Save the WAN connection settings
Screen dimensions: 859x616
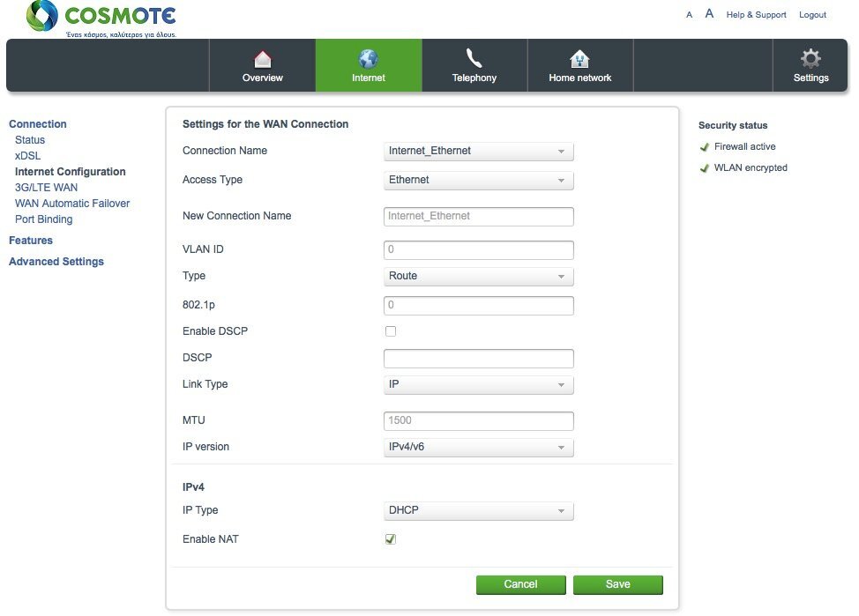click(618, 584)
